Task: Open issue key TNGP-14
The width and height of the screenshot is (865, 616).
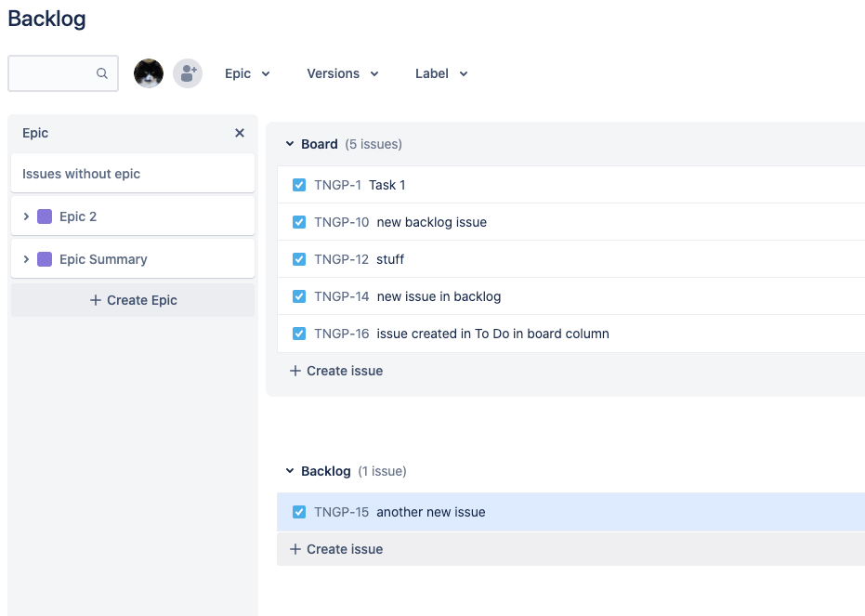Action: click(342, 296)
